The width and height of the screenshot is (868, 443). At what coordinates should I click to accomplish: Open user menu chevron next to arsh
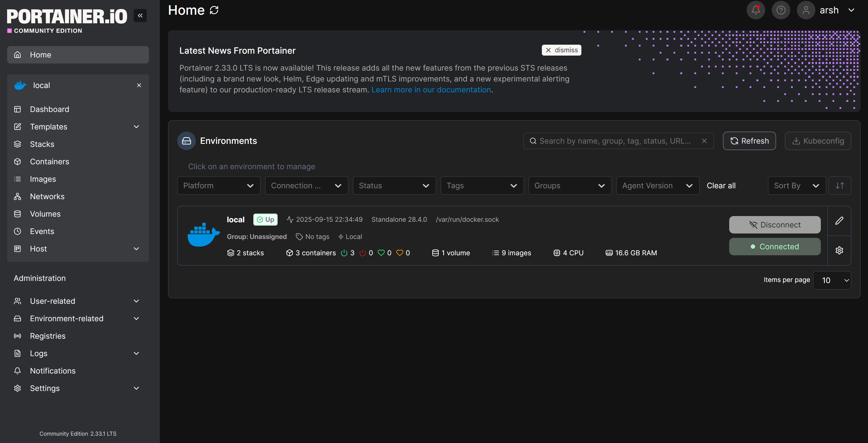point(851,10)
